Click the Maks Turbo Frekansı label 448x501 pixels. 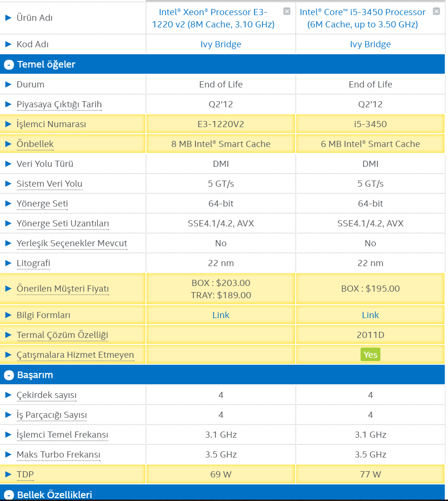[59, 454]
